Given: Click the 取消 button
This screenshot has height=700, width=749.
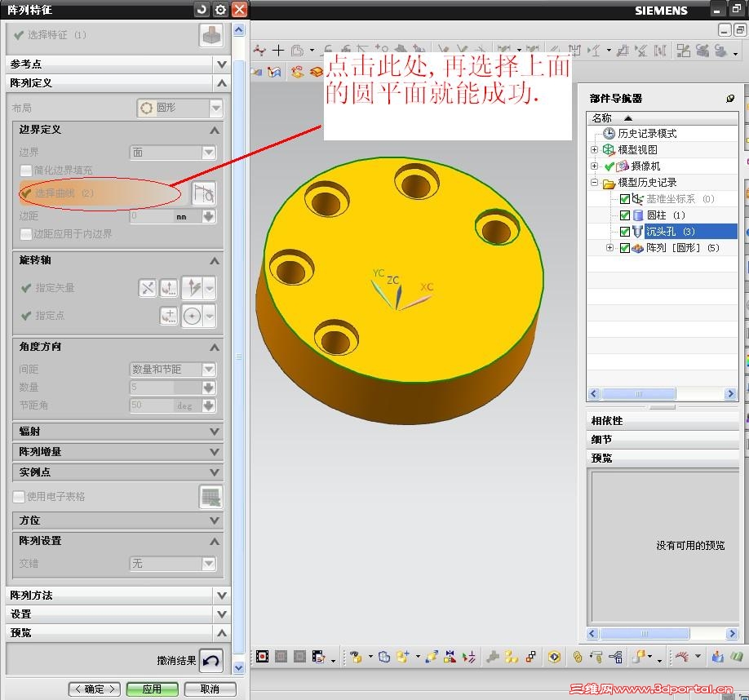Looking at the screenshot, I should click(210, 689).
